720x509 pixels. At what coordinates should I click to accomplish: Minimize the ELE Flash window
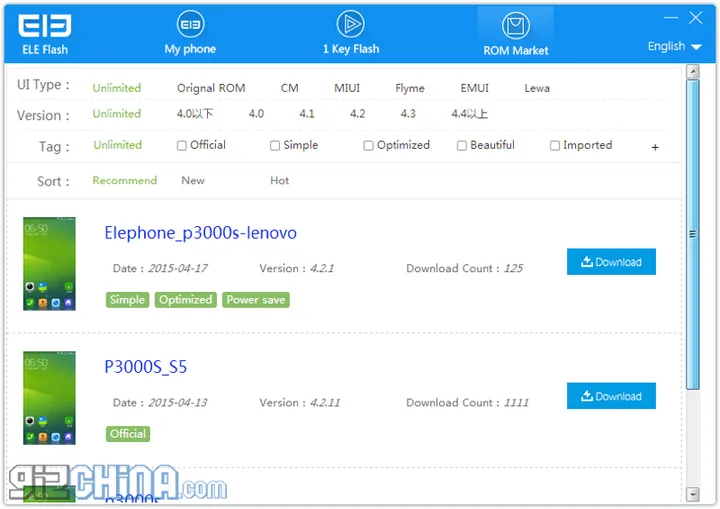pos(671,17)
